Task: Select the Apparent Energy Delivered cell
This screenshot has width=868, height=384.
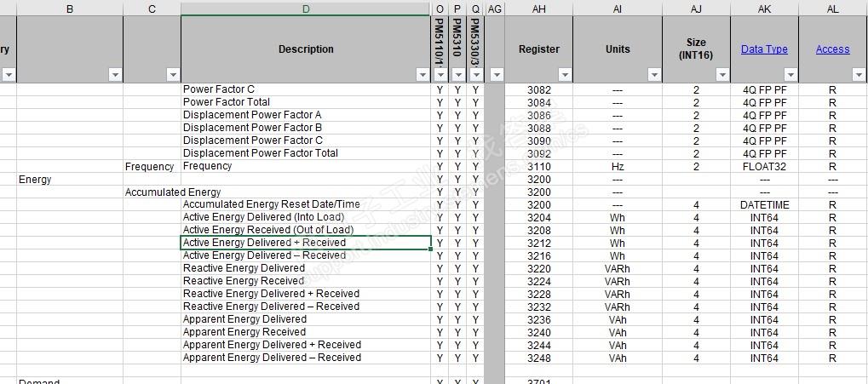Action: tap(306, 319)
